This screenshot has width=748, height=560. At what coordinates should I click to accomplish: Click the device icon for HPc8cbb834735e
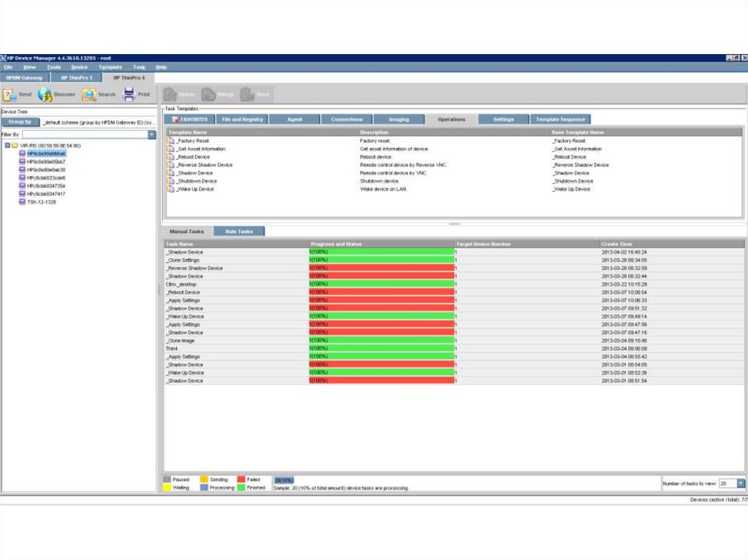[22, 185]
